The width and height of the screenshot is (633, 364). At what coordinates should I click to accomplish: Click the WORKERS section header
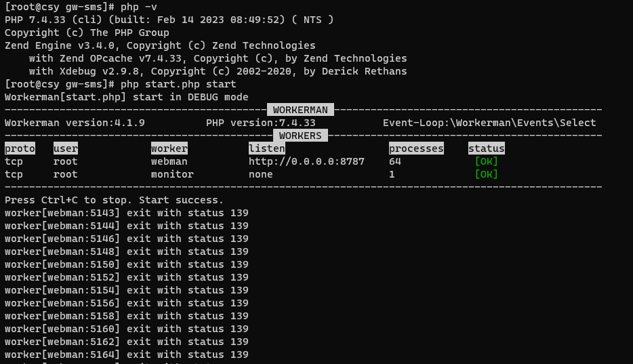[x=300, y=136]
